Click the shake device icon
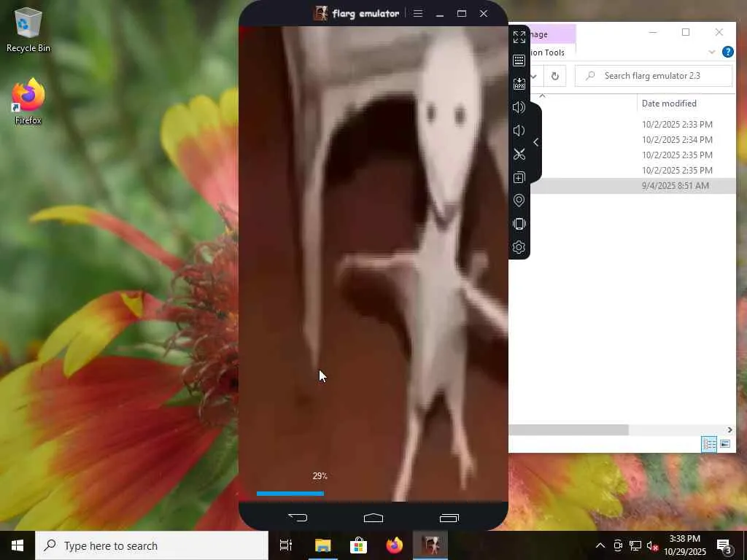 click(x=519, y=224)
